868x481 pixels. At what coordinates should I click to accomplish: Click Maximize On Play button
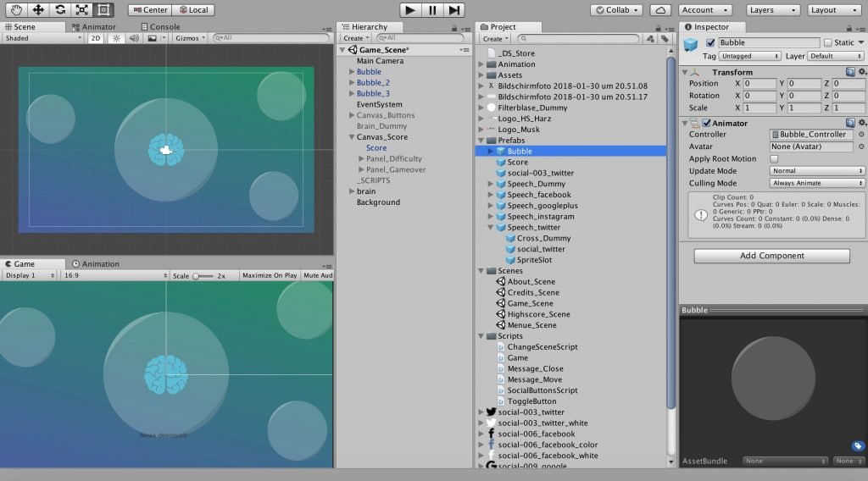point(270,275)
